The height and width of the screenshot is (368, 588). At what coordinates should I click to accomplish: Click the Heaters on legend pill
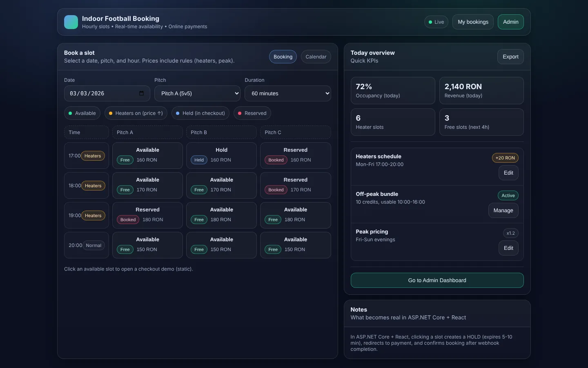(136, 113)
